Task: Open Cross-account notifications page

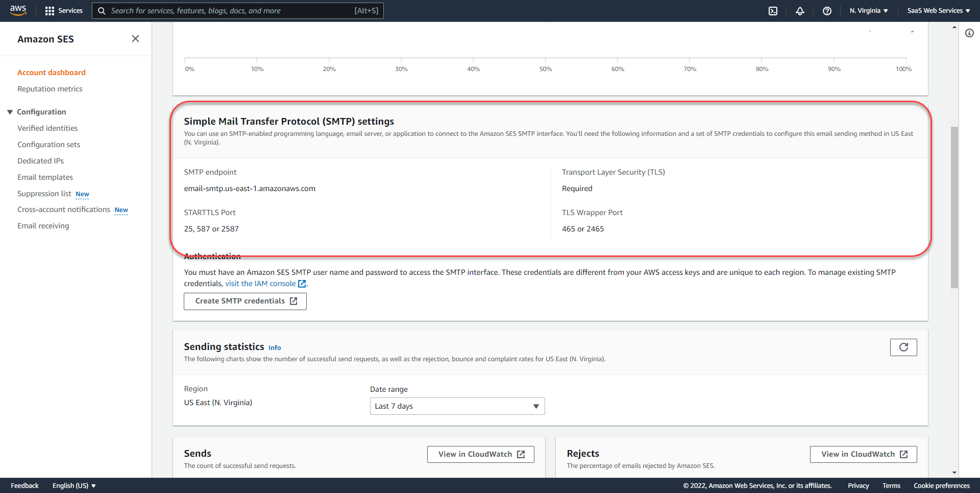Action: pos(64,209)
